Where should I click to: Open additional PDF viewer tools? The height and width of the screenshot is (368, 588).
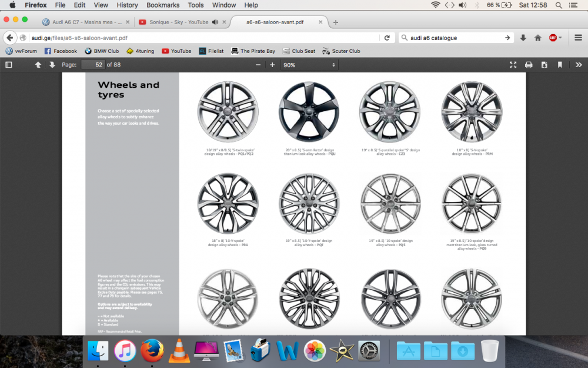point(579,65)
